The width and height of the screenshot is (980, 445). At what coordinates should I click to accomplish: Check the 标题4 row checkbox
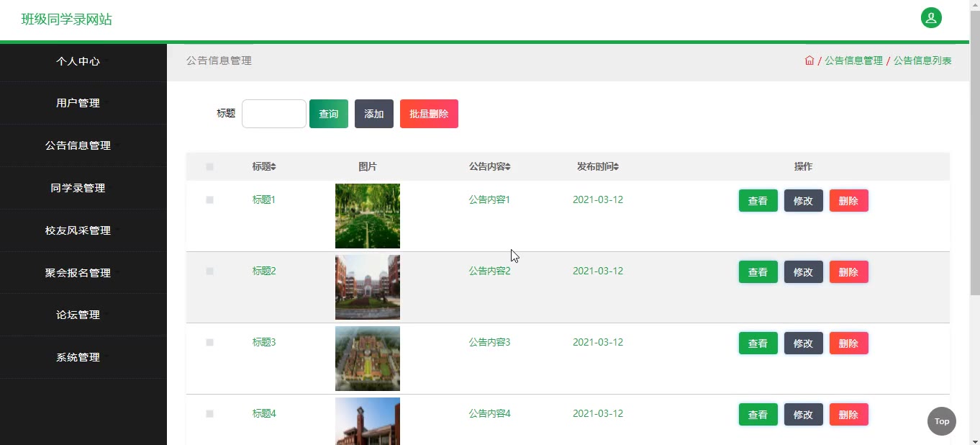tap(209, 414)
